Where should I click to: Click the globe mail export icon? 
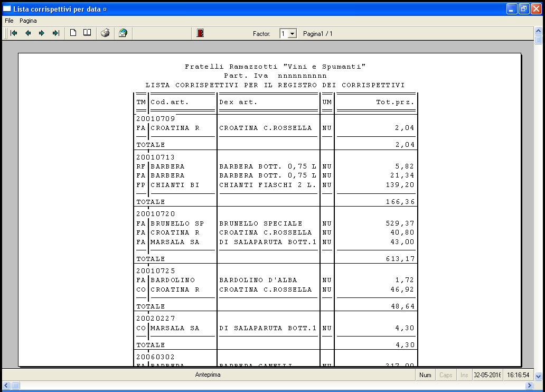(123, 33)
